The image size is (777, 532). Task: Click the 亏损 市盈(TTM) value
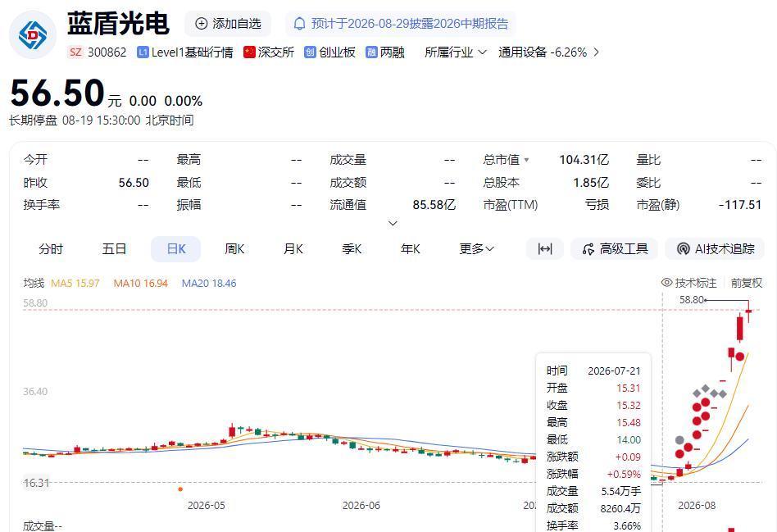597,205
